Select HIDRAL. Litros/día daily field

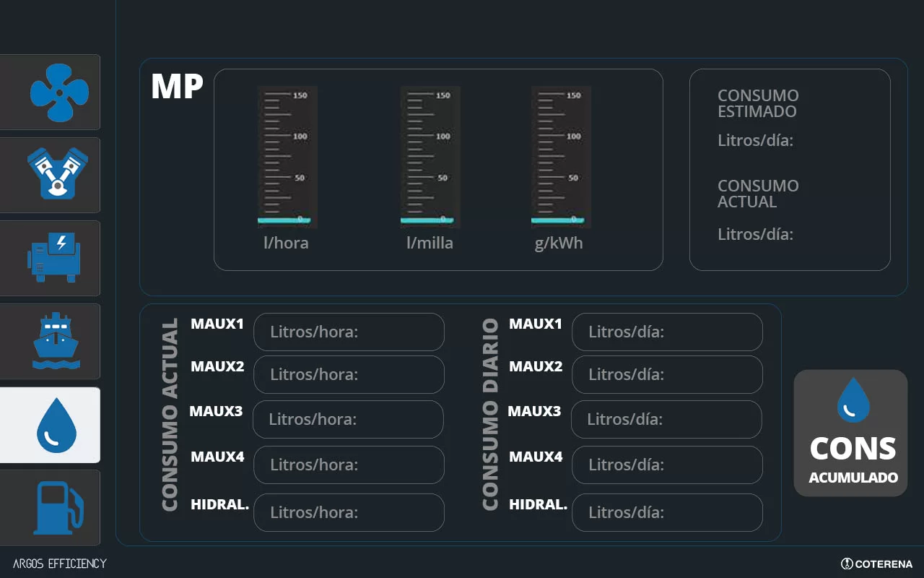tap(667, 512)
